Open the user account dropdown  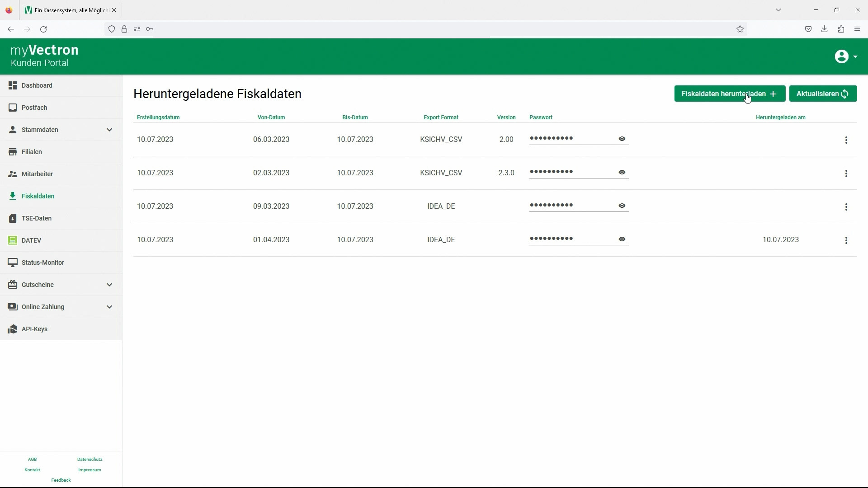(845, 56)
